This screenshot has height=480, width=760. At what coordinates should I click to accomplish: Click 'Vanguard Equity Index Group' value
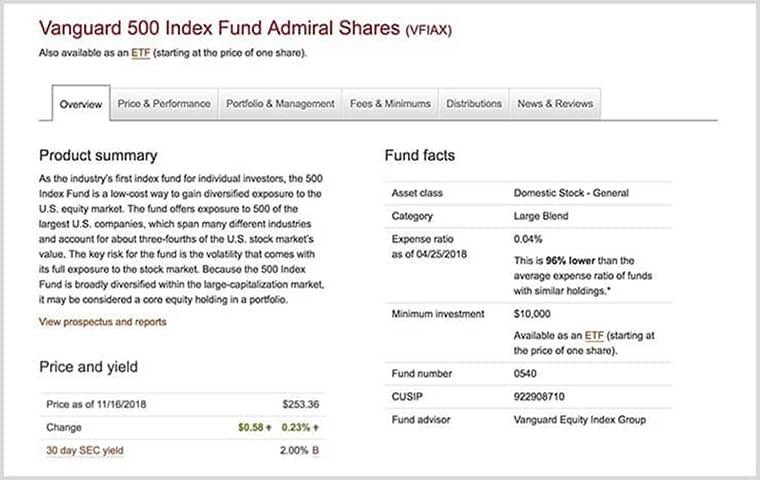580,420
